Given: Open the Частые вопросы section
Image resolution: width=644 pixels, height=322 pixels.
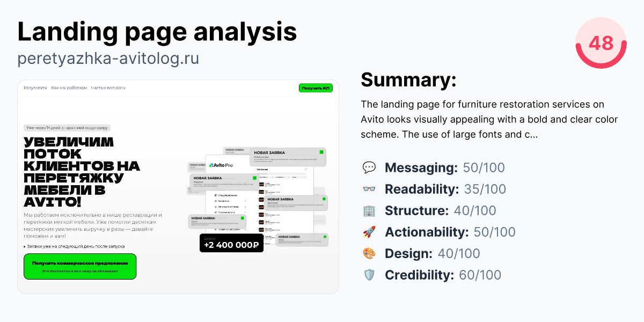Looking at the screenshot, I should pyautogui.click(x=107, y=87).
